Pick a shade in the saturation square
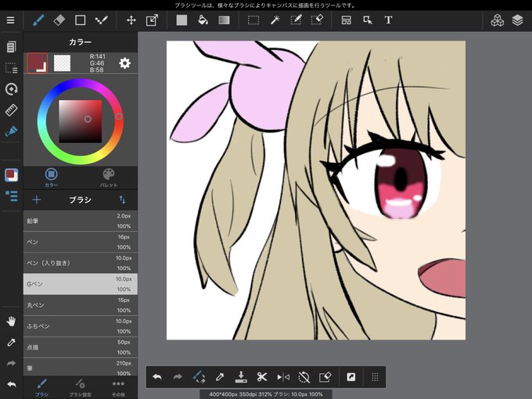Screen dimensions: 532x399 [81, 121]
